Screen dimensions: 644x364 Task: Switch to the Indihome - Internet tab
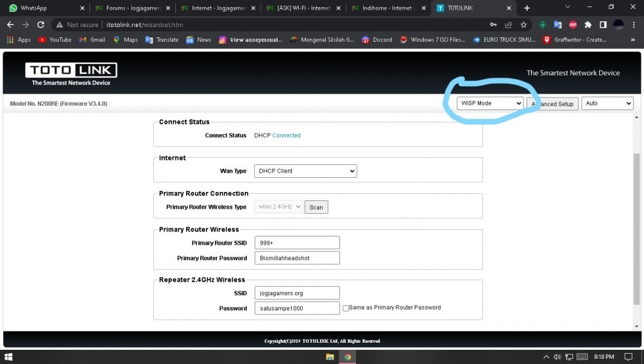coord(388,8)
